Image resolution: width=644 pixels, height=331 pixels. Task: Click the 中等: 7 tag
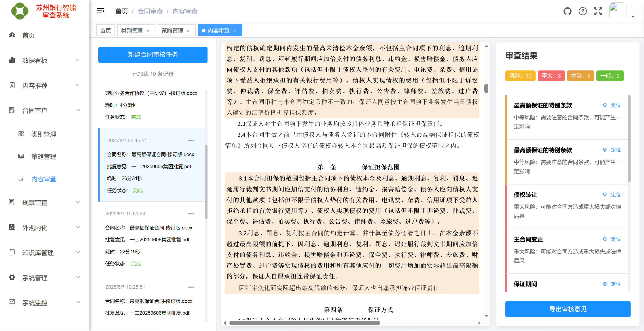pyautogui.click(x=580, y=76)
